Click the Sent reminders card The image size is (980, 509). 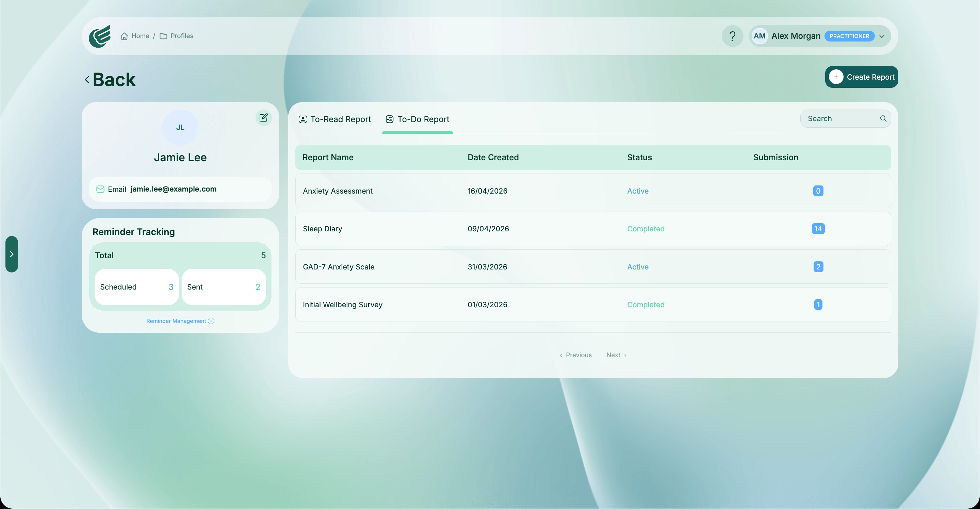[224, 287]
